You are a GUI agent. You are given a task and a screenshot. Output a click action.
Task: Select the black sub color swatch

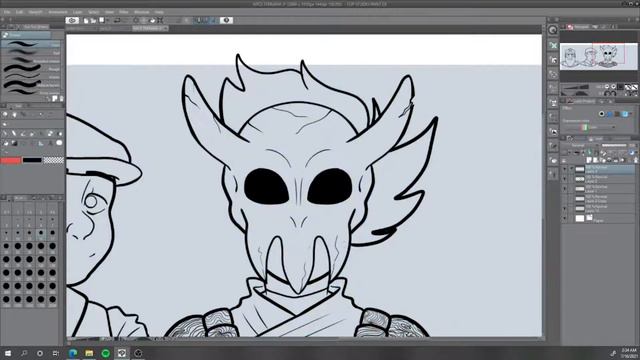click(x=32, y=160)
